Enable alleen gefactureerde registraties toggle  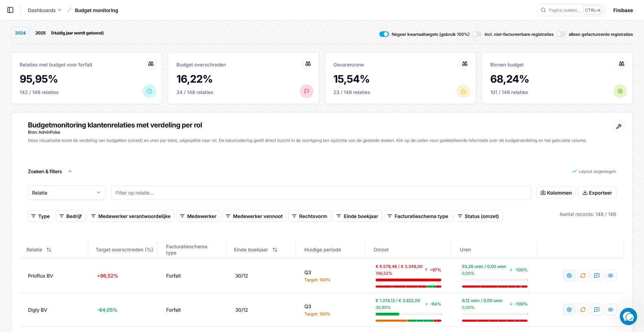(561, 34)
